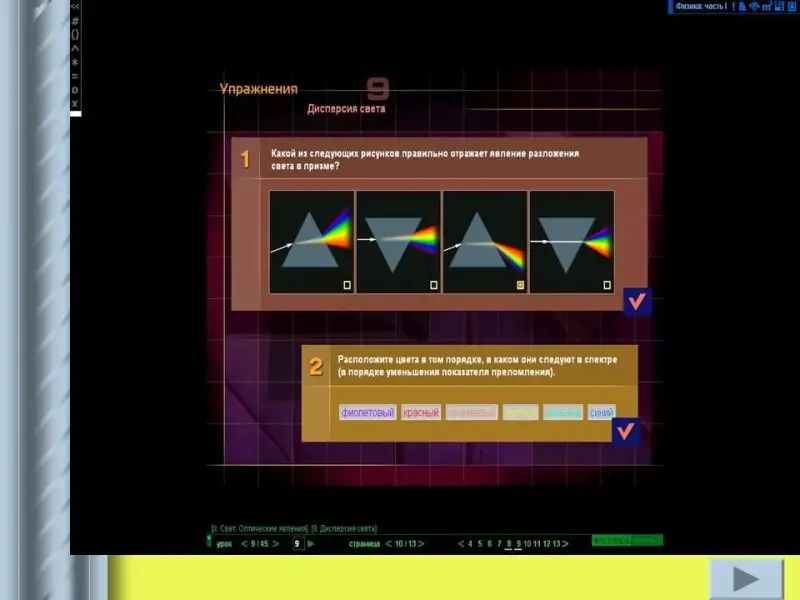Select the 'фиолетовый' color word tile
This screenshot has height=600, width=800.
click(367, 412)
